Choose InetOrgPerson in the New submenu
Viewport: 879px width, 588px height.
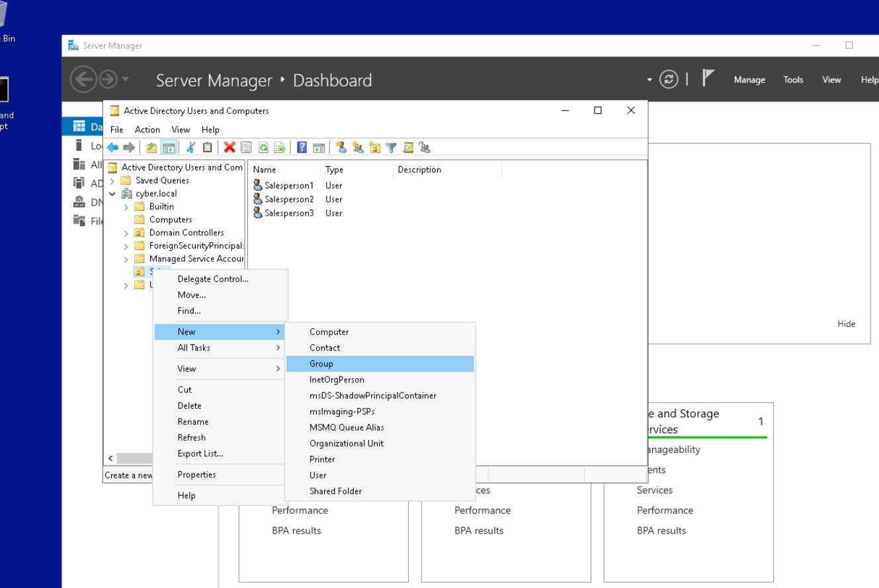tap(380, 380)
